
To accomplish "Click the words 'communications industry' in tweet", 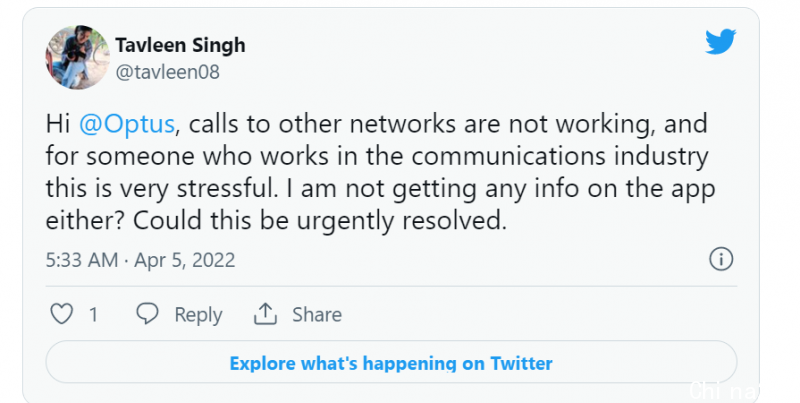I will 560,156.
